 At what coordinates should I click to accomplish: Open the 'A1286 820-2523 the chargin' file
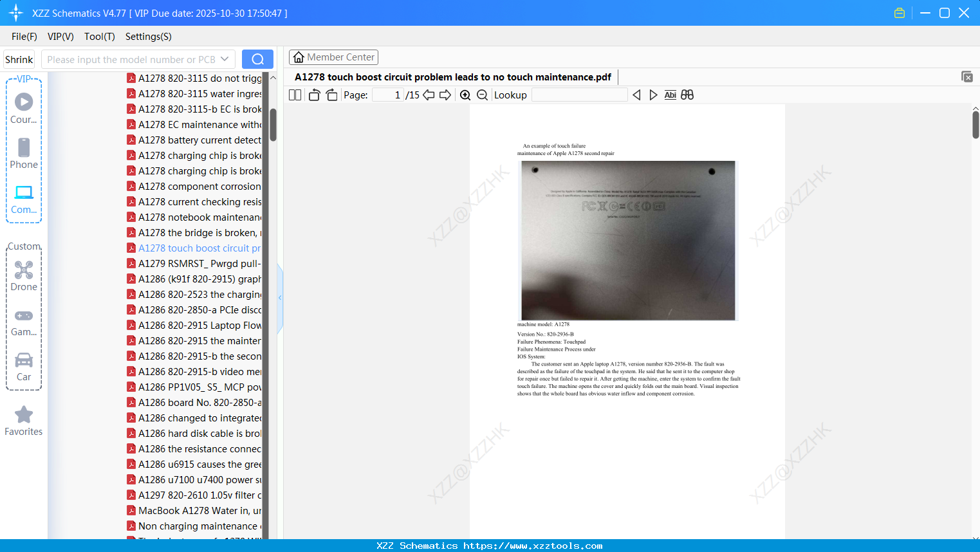(x=194, y=295)
